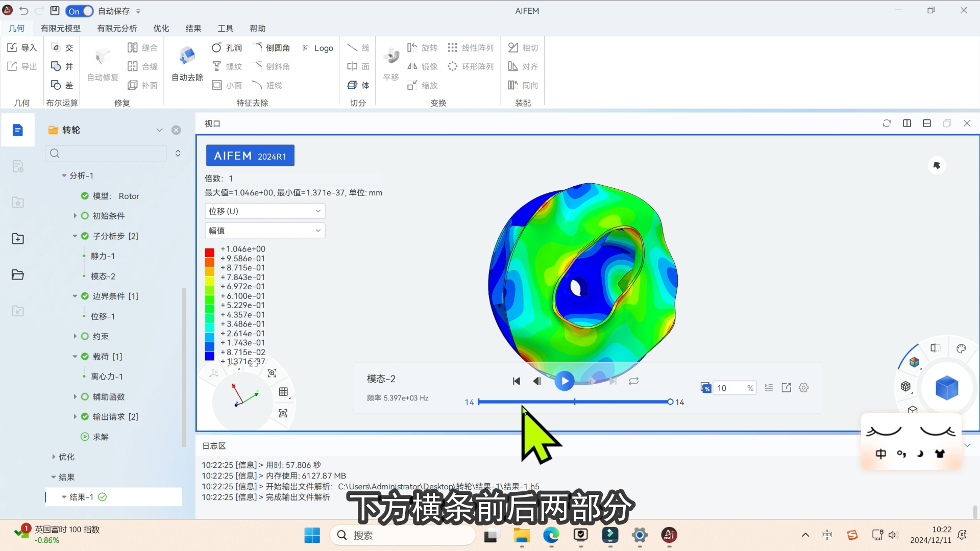
Task: Toggle the animation loop button
Action: pyautogui.click(x=633, y=381)
